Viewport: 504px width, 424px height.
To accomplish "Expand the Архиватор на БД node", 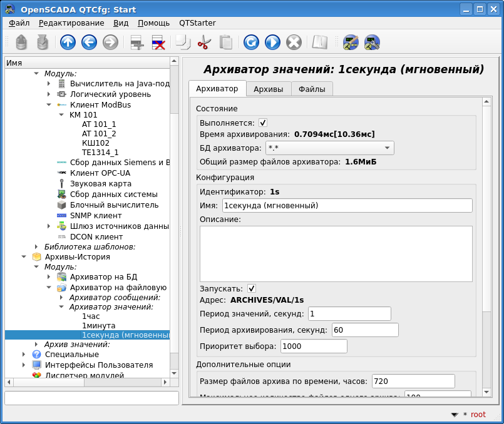I will click(49, 276).
